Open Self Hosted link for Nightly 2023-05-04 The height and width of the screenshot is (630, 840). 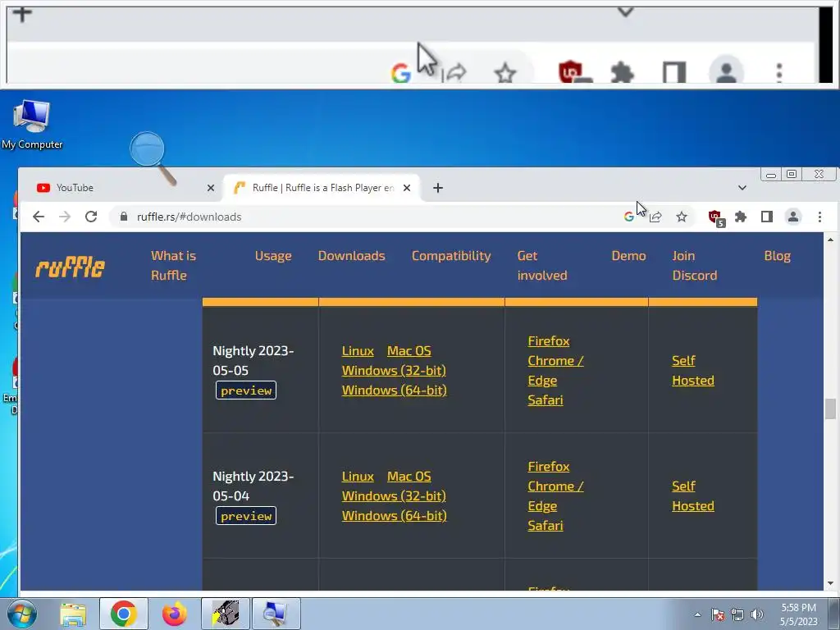(693, 495)
